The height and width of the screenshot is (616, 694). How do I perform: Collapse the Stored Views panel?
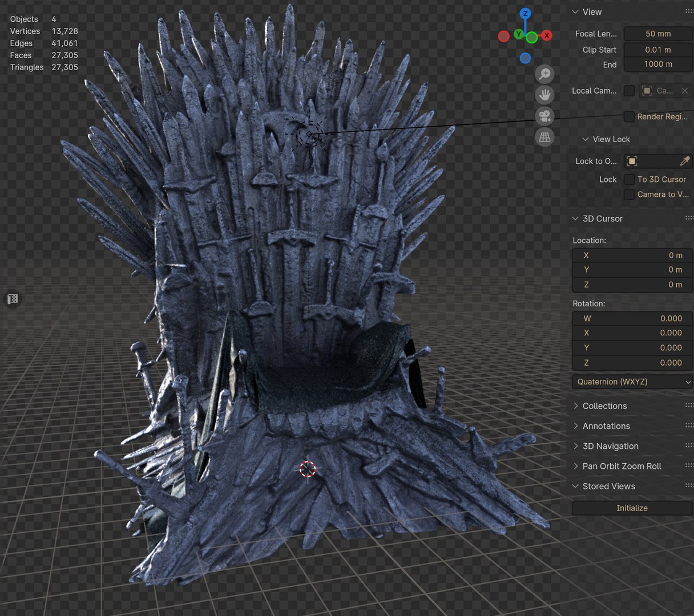[x=575, y=486]
